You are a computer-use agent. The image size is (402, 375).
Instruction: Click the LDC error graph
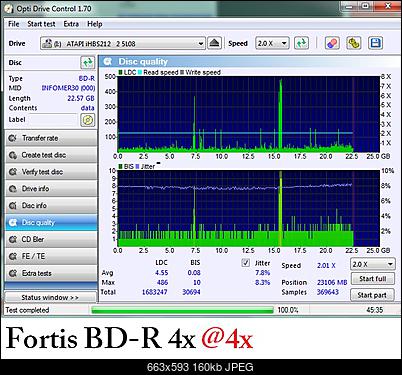(249, 114)
